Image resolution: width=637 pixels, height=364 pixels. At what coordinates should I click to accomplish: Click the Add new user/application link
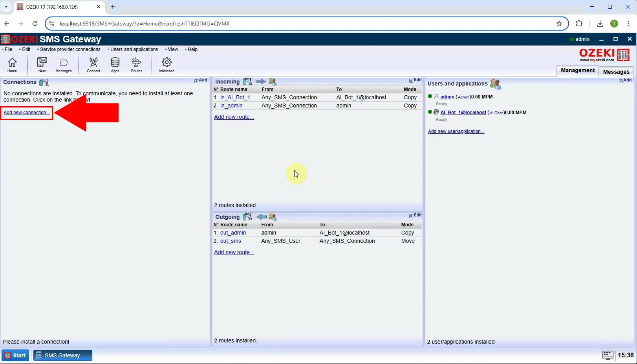[456, 131]
